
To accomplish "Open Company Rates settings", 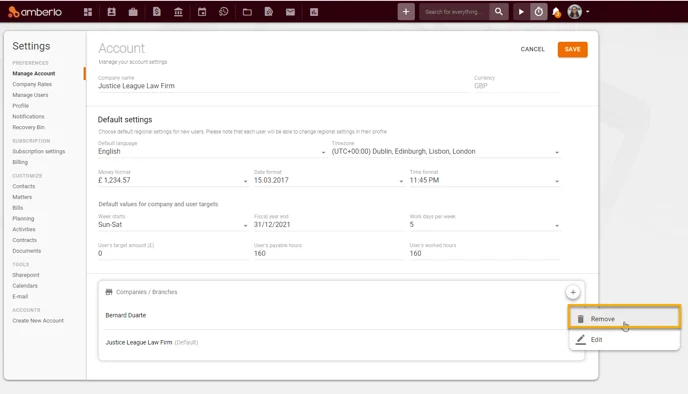I will pyautogui.click(x=32, y=84).
